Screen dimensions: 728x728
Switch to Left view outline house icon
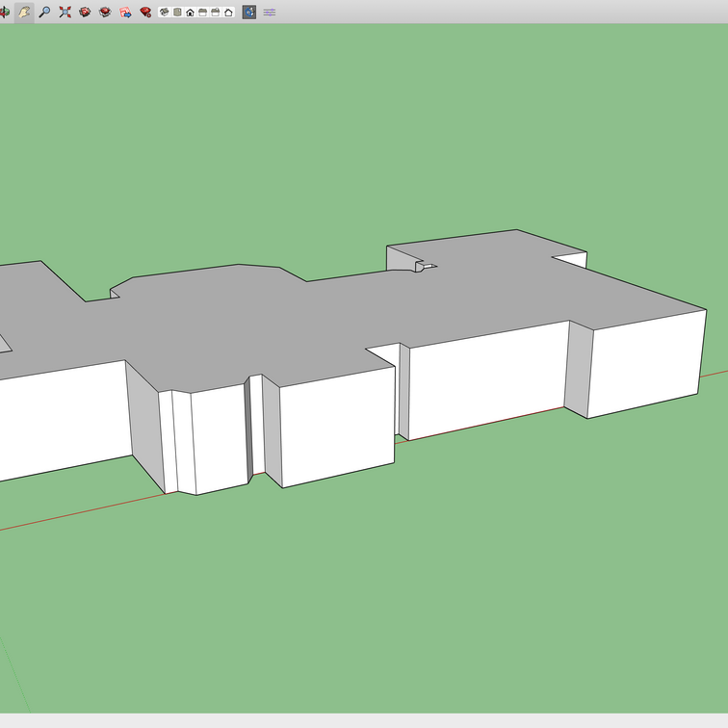pyautogui.click(x=228, y=13)
